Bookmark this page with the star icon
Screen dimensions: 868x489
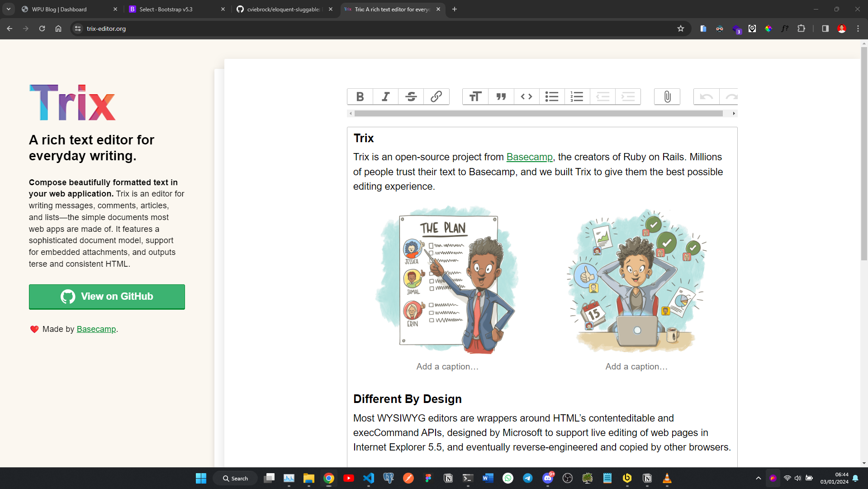(681, 29)
